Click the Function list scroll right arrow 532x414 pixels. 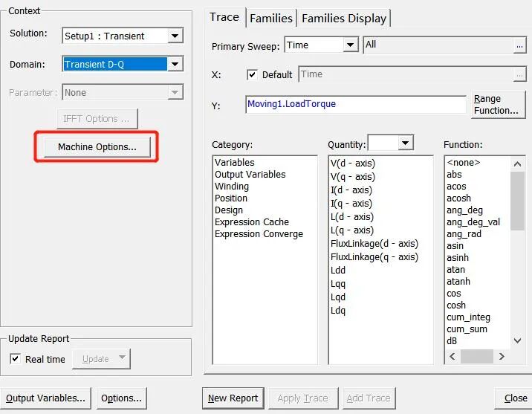click(502, 356)
